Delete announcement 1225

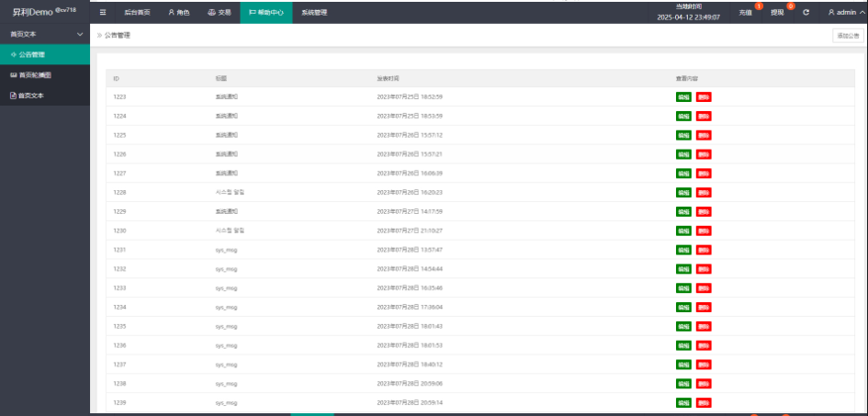tap(704, 135)
